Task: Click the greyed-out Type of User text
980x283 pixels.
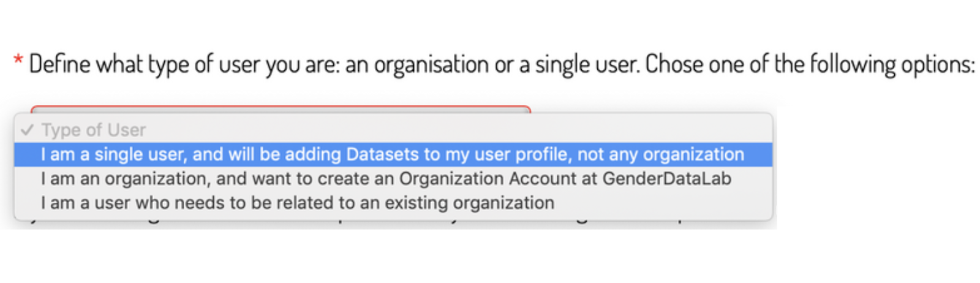Action: (94, 130)
